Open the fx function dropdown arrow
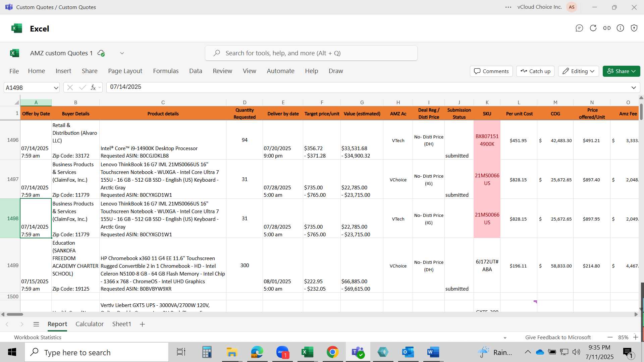Screen dimensions: 644x362 (100, 88)
